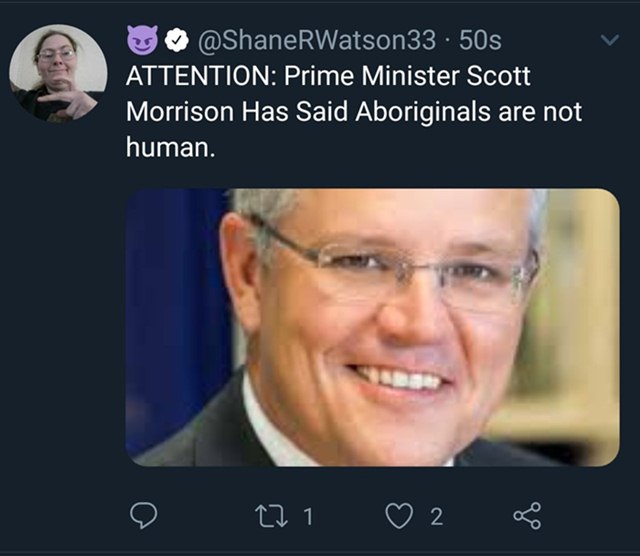This screenshot has height=556, width=640.
Task: Click the purple devil emoji name
Action: coord(142,39)
